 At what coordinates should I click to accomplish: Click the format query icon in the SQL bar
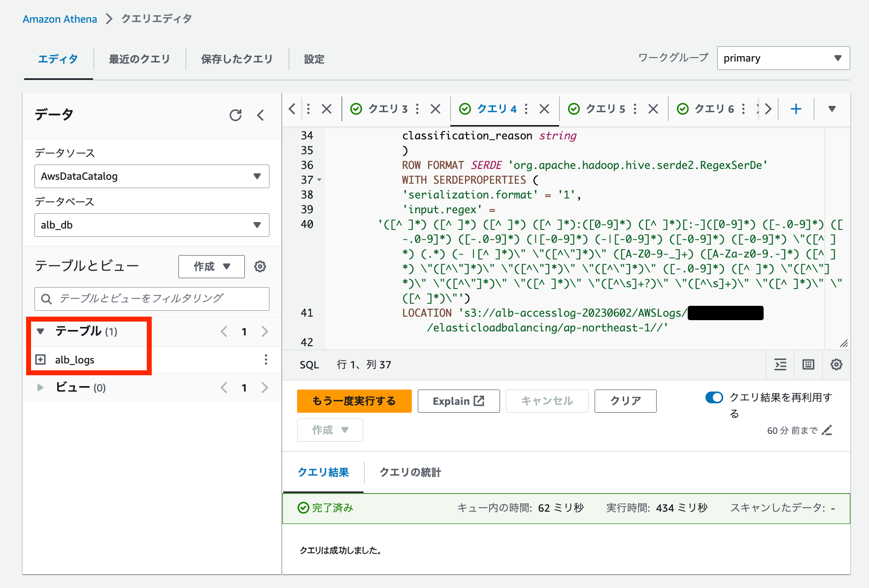click(x=780, y=364)
